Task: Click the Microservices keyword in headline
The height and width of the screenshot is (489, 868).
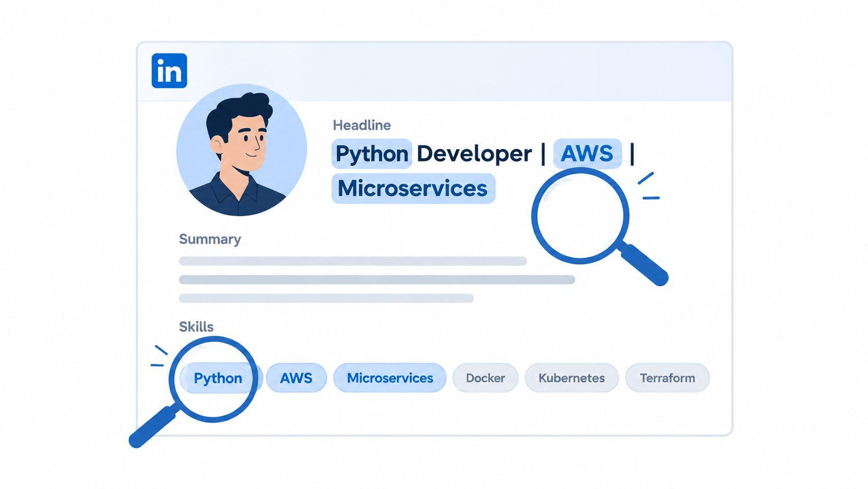Action: point(413,188)
